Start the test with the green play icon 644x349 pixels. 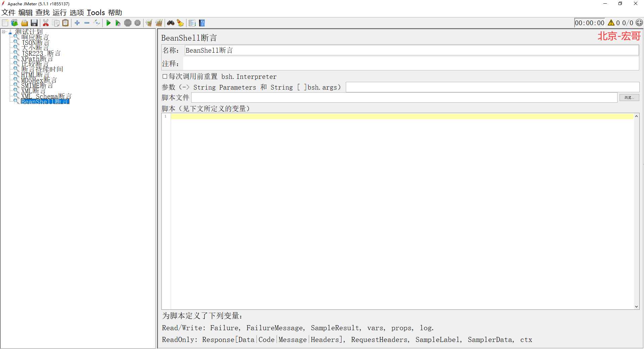[x=108, y=23]
